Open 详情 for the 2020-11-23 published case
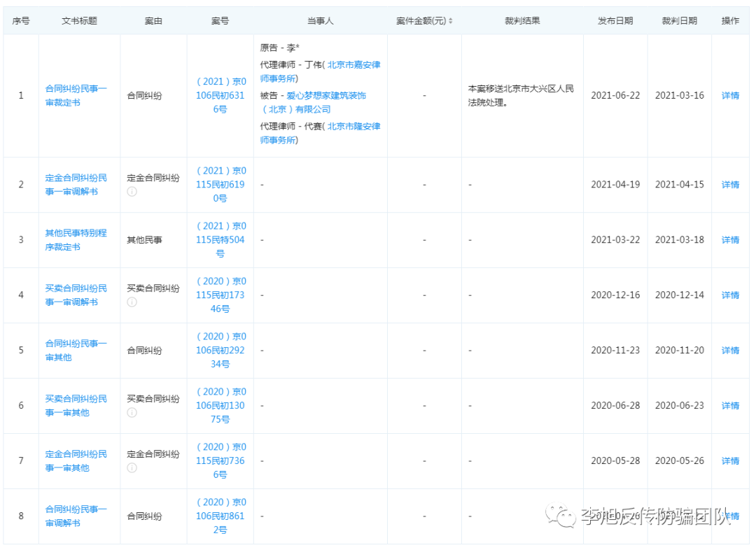This screenshot has height=550, width=756. coord(729,350)
